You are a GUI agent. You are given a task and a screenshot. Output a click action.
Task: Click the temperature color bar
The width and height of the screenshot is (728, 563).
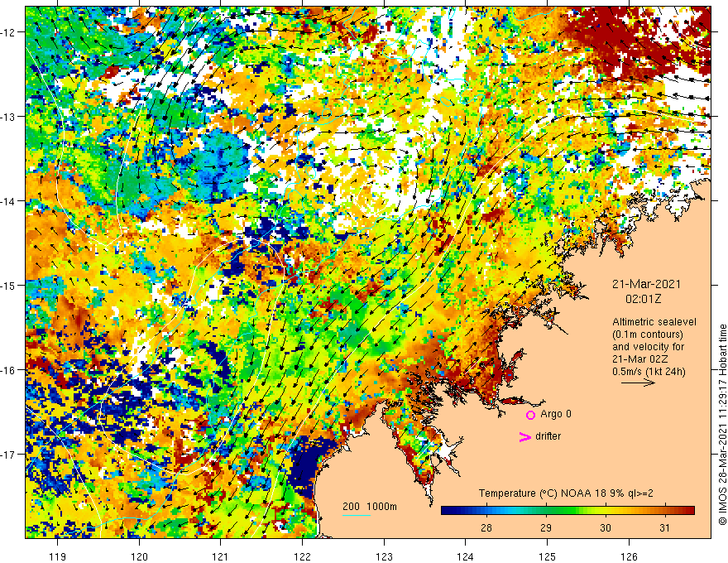click(568, 511)
